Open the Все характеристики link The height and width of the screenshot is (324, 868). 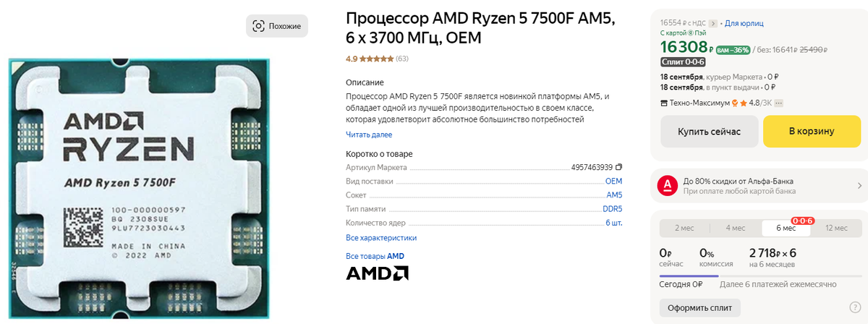tap(381, 238)
